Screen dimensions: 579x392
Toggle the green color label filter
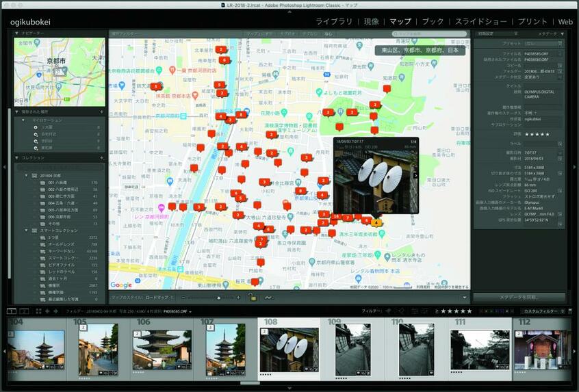pyautogui.click(x=493, y=311)
